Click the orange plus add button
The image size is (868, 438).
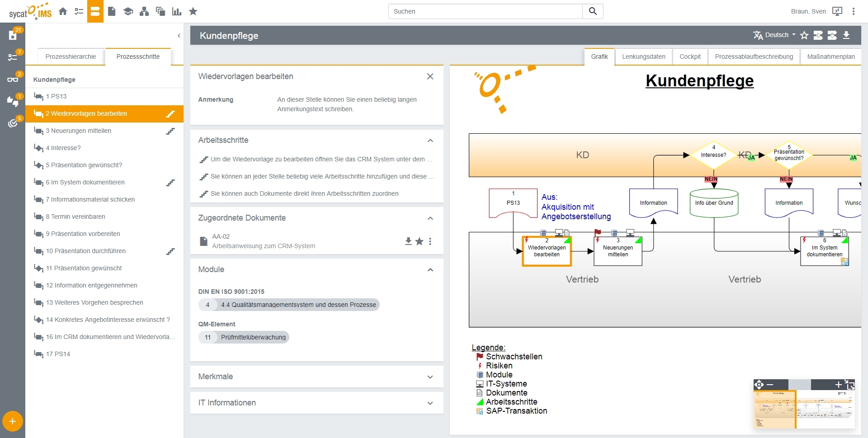[x=13, y=421]
